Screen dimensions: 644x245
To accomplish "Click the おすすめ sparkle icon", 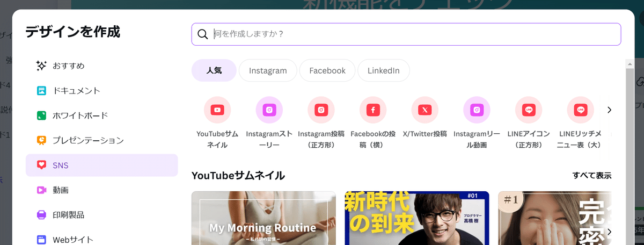I will point(41,66).
